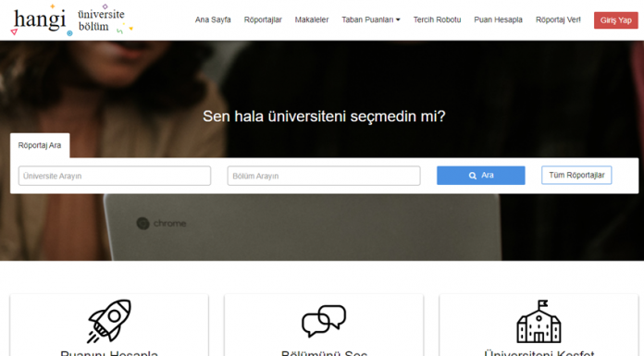Go to Röportajlar in the navigation bar

263,19
